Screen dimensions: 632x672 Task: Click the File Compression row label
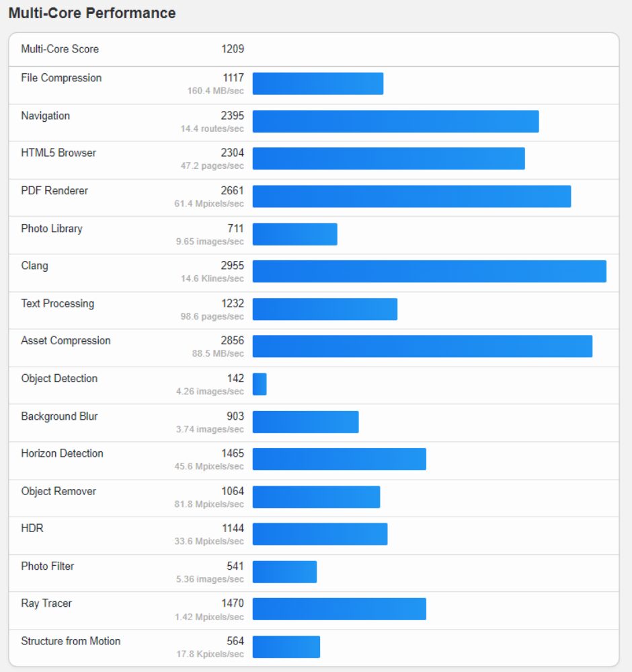(61, 78)
